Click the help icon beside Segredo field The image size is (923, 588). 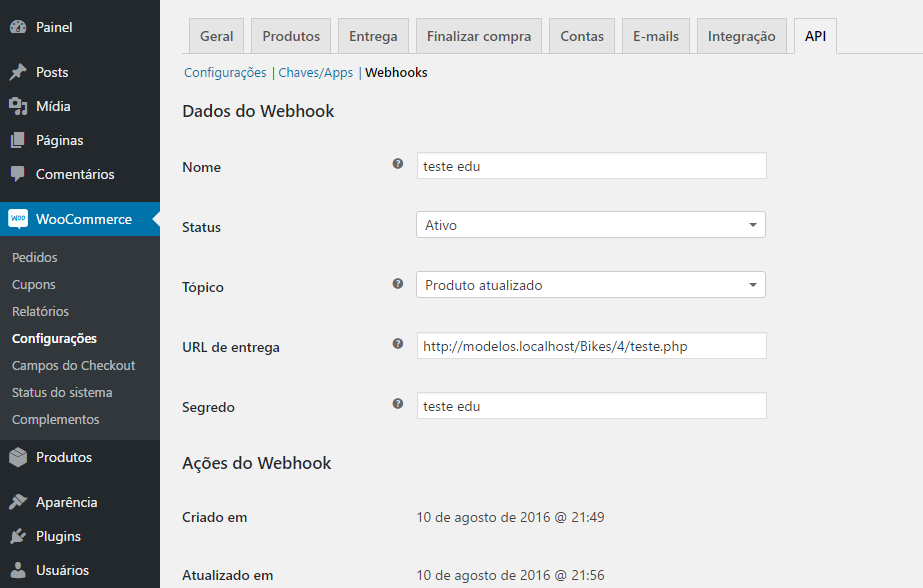(397, 403)
